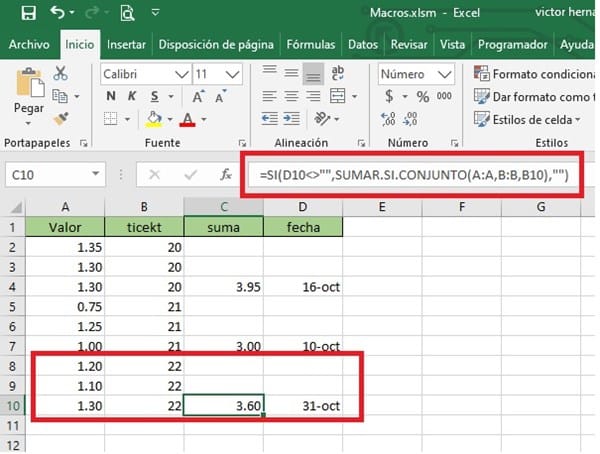This screenshot has height=454, width=600.
Task: Open Alineación dialog launcher
Action: click(x=361, y=143)
